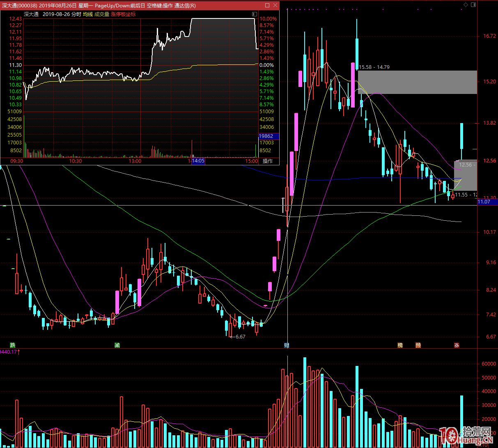Image resolution: width=498 pixels, height=448 pixels.
Task: Toggle side panel icon in main chart corner
Action: (x=473, y=5)
